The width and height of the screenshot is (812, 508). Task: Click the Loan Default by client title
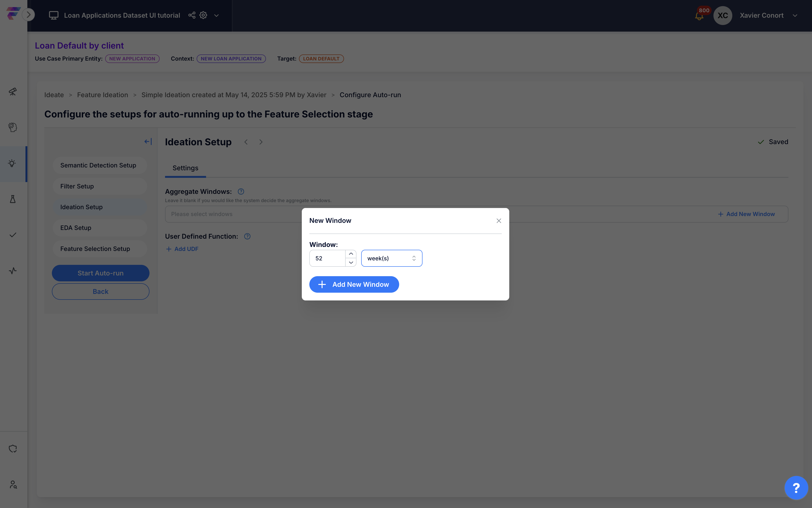coord(79,45)
